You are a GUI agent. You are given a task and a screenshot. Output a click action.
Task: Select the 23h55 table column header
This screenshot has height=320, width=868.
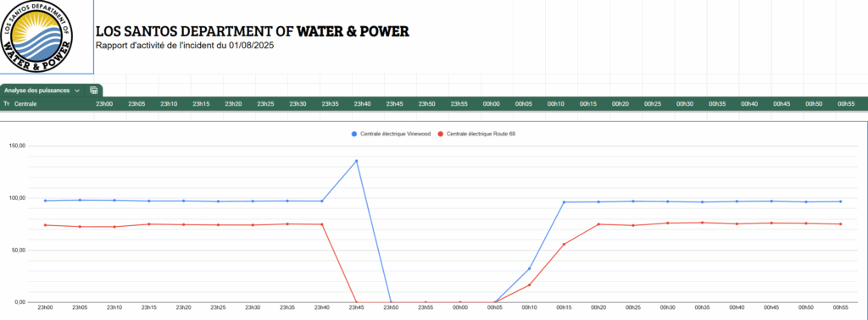pyautogui.click(x=459, y=104)
